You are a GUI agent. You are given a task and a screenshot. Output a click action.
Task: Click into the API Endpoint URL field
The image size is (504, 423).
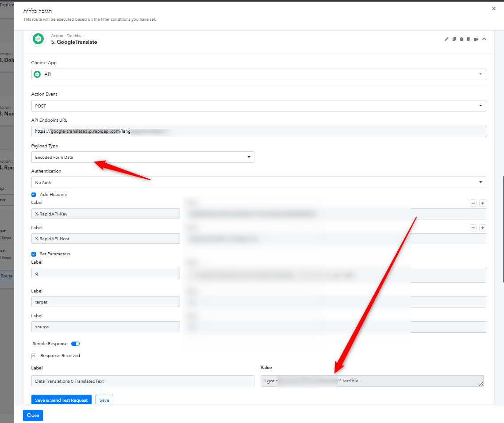coord(259,131)
